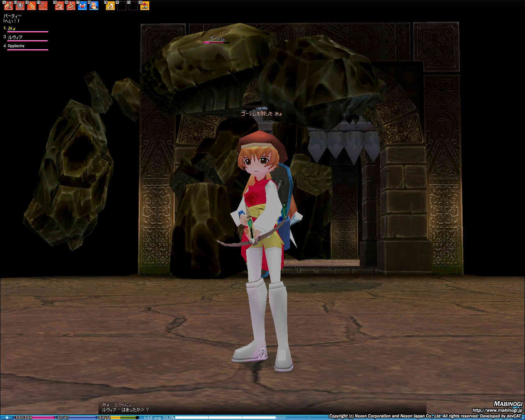The width and height of the screenshot is (525, 420).
Task: Select the F2 shield defense skill
Action: pos(20,6)
